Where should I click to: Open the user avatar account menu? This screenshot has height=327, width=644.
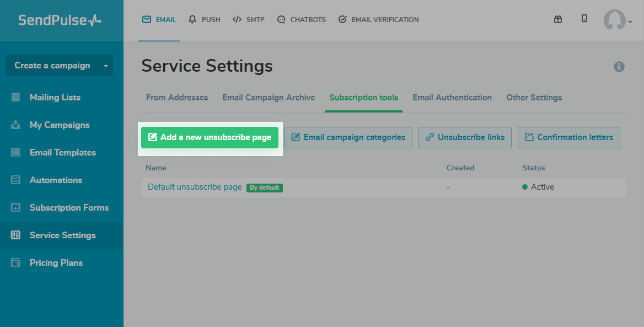tap(617, 20)
